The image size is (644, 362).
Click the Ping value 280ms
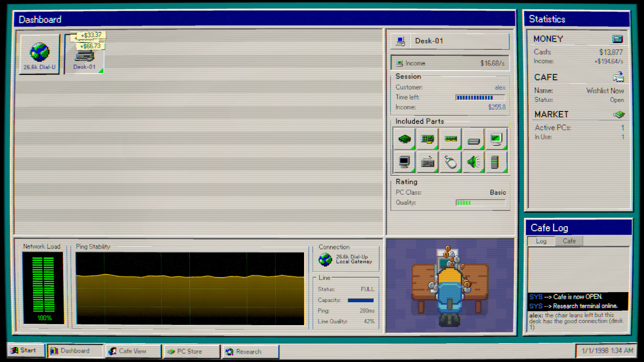click(x=367, y=311)
